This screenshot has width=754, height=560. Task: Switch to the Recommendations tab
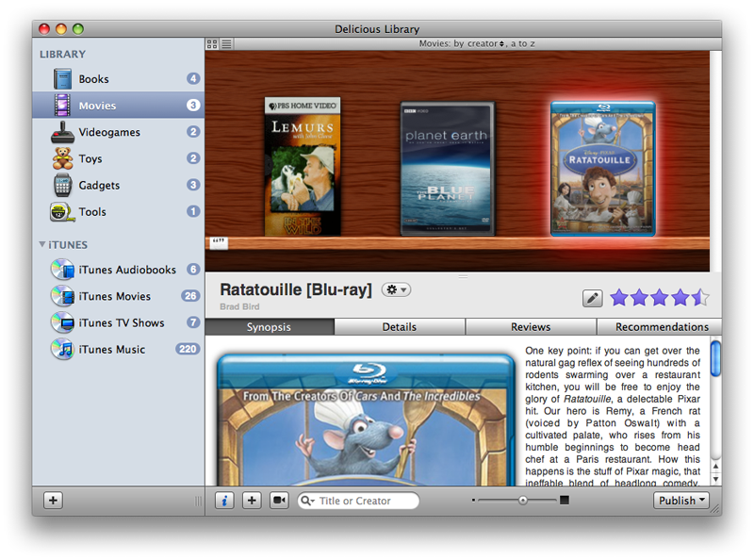[x=660, y=327]
